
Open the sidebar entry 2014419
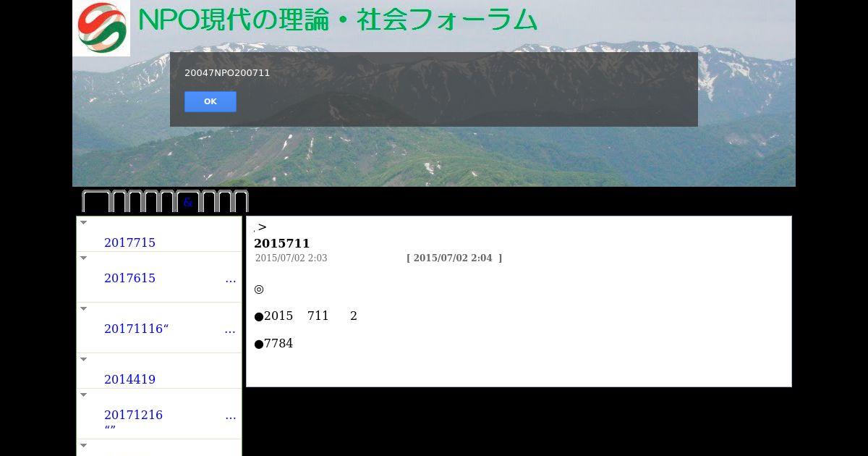[x=129, y=379]
